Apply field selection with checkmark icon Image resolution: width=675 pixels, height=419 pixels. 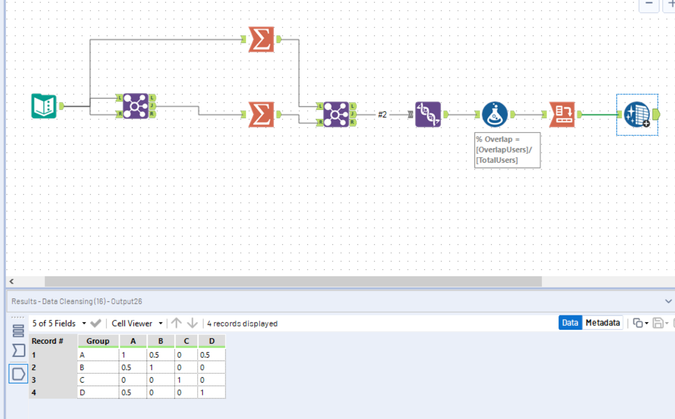96,323
